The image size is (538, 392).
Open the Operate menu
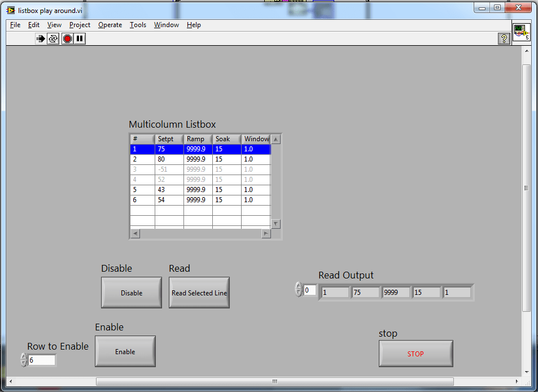110,25
